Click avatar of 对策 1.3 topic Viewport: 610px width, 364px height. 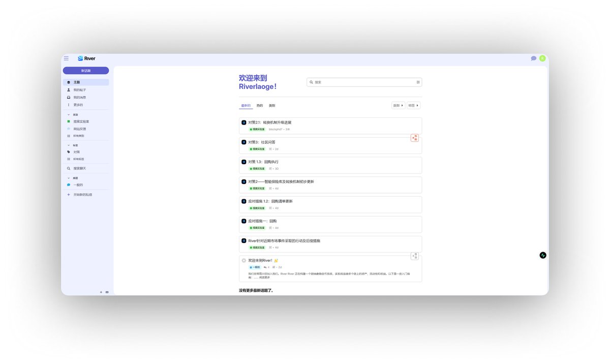[x=244, y=162]
